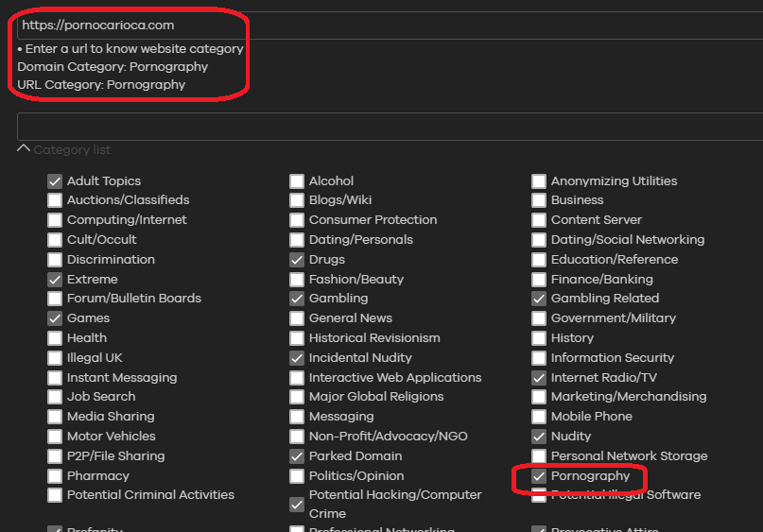Enable Major Global Religions checkbox
The width and height of the screenshot is (763, 532).
click(x=297, y=397)
